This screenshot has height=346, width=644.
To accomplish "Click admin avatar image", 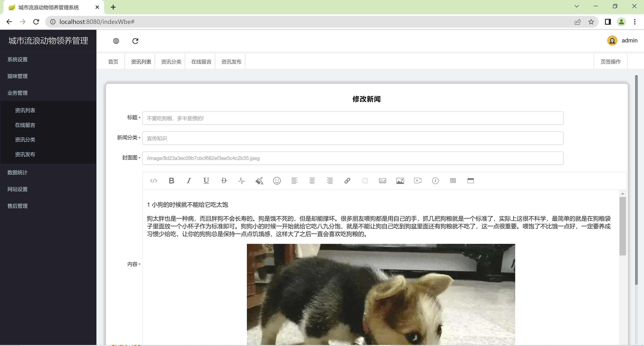I will 612,40.
